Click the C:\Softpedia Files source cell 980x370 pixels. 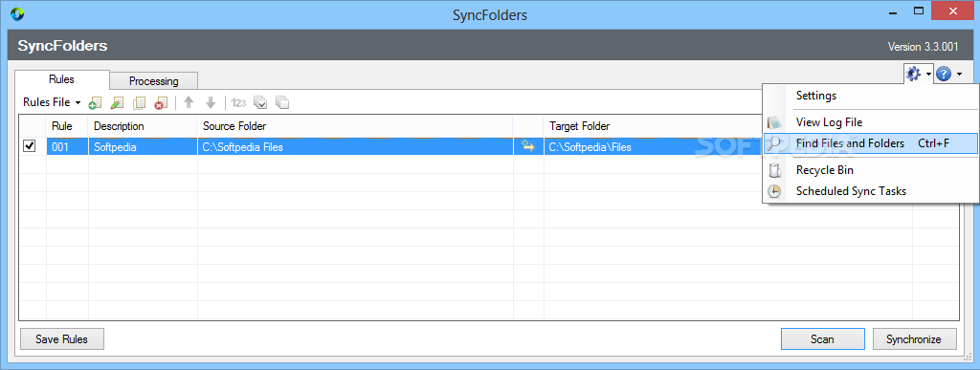click(355, 146)
